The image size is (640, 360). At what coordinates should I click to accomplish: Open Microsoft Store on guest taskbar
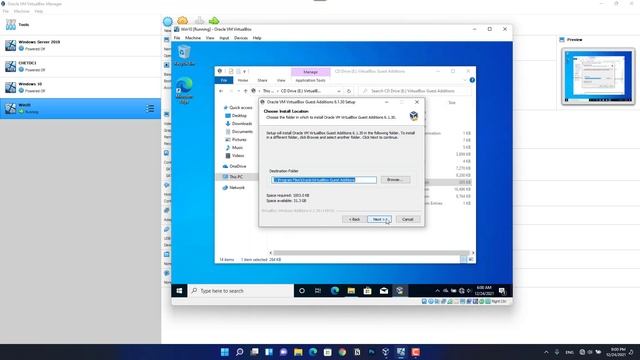[x=367, y=291]
